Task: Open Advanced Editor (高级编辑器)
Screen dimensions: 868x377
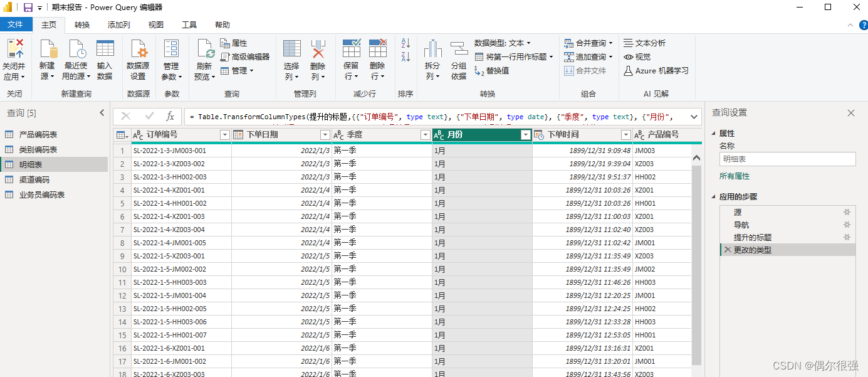Action: [x=245, y=56]
